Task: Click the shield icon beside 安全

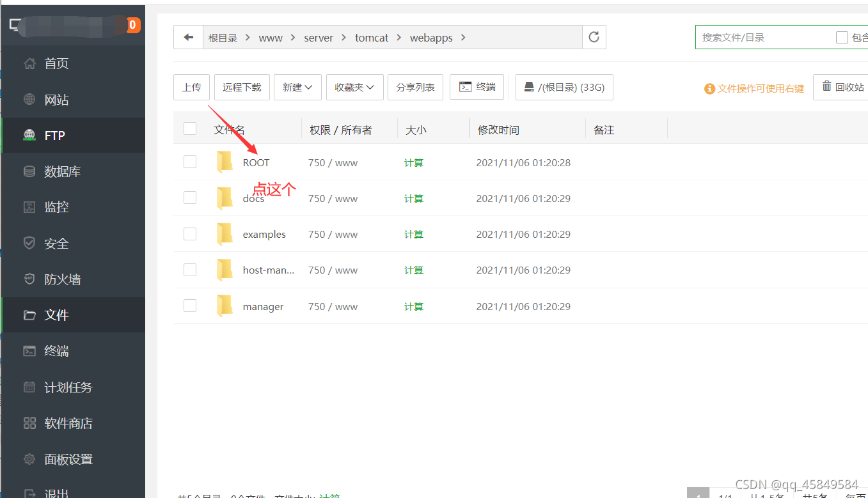Action: pos(29,243)
